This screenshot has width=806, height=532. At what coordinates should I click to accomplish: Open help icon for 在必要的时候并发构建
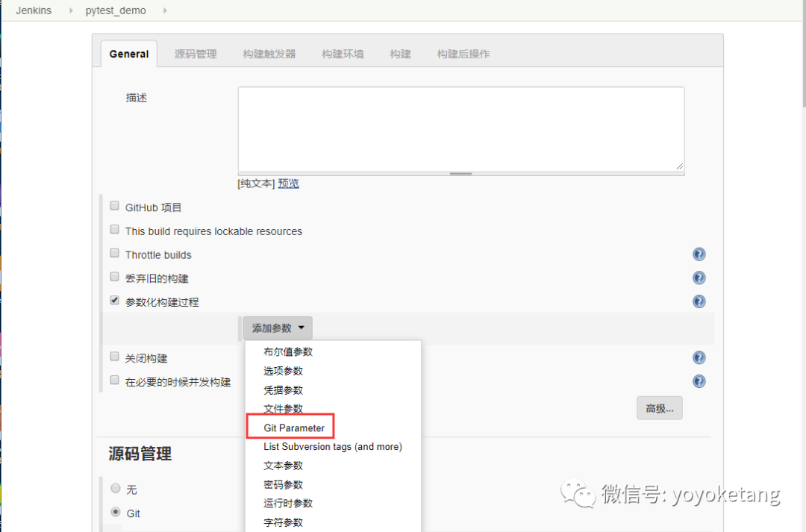pyautogui.click(x=699, y=381)
